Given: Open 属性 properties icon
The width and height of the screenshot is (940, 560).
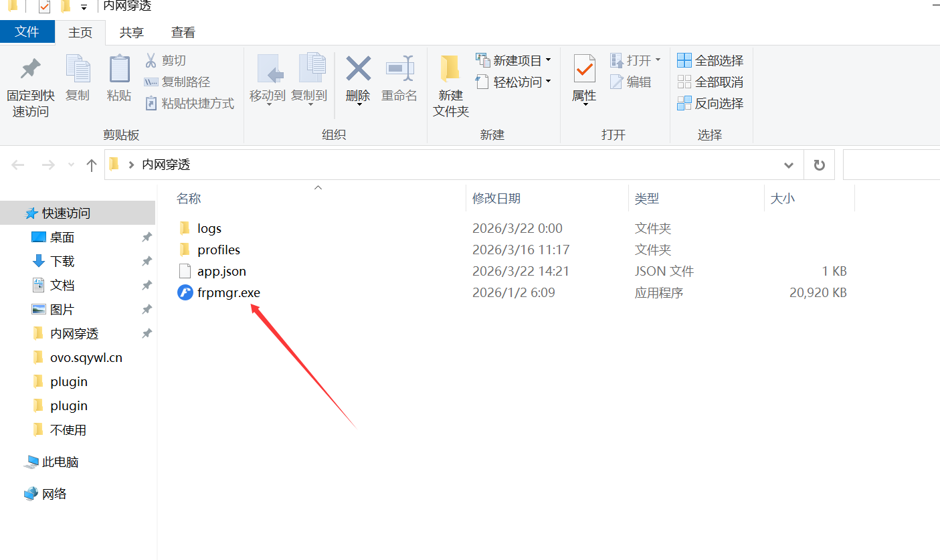Looking at the screenshot, I should [x=584, y=70].
